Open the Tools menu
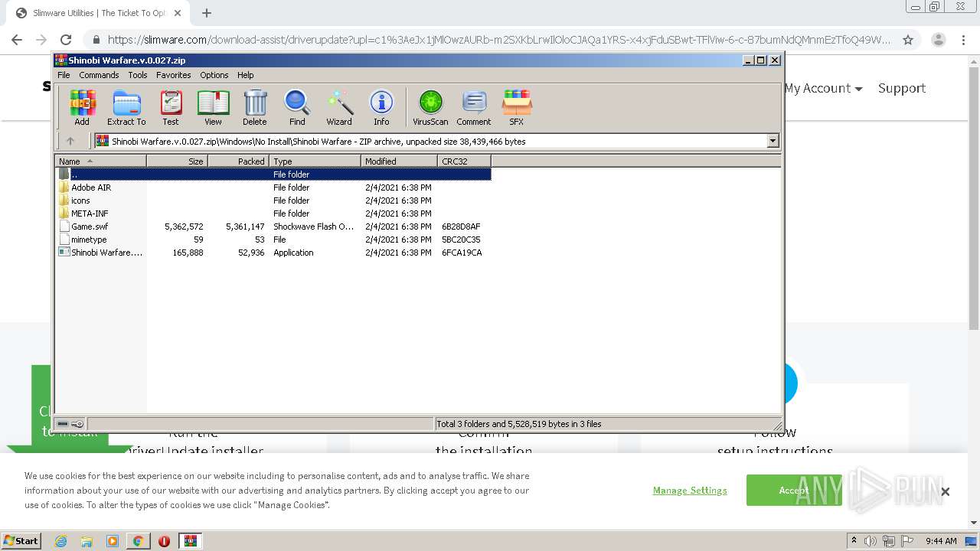 (138, 75)
